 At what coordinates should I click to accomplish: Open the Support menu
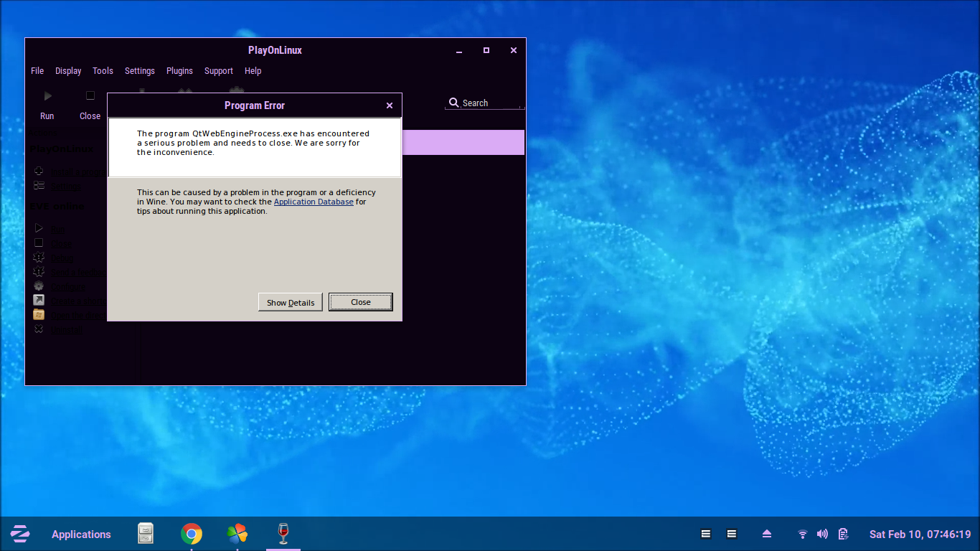(x=218, y=71)
